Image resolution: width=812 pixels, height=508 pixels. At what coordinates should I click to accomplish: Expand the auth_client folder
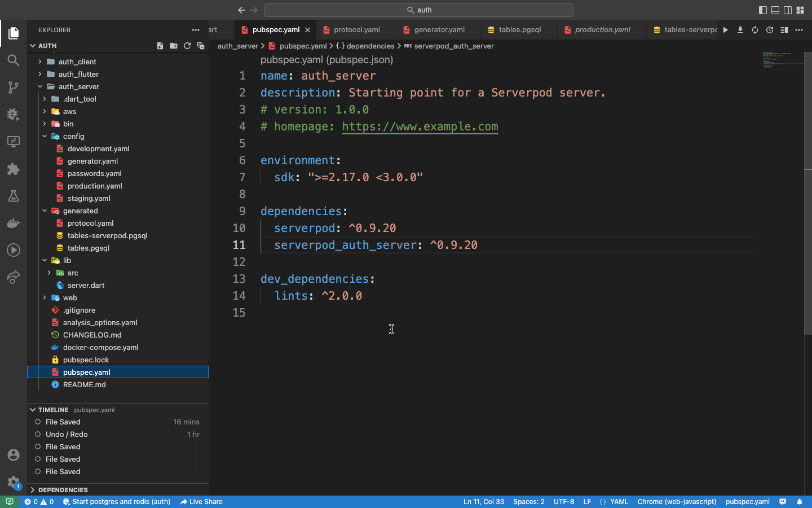pos(118,62)
